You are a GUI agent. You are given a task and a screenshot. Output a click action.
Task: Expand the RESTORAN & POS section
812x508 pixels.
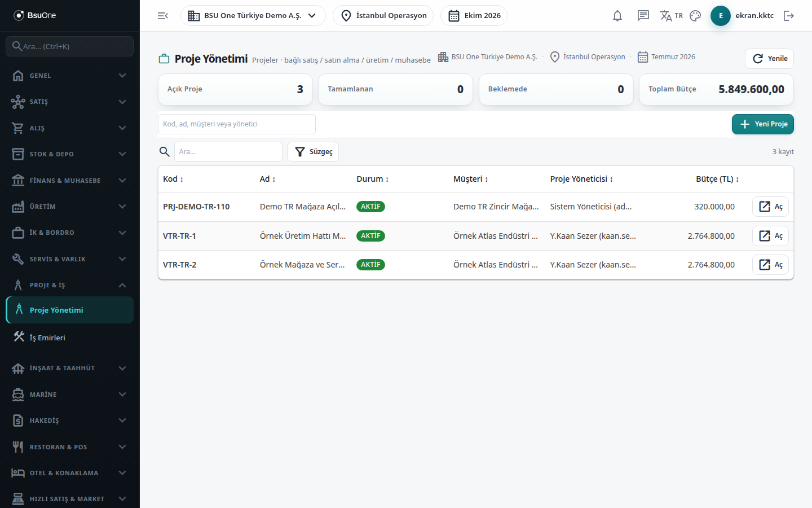point(70,447)
